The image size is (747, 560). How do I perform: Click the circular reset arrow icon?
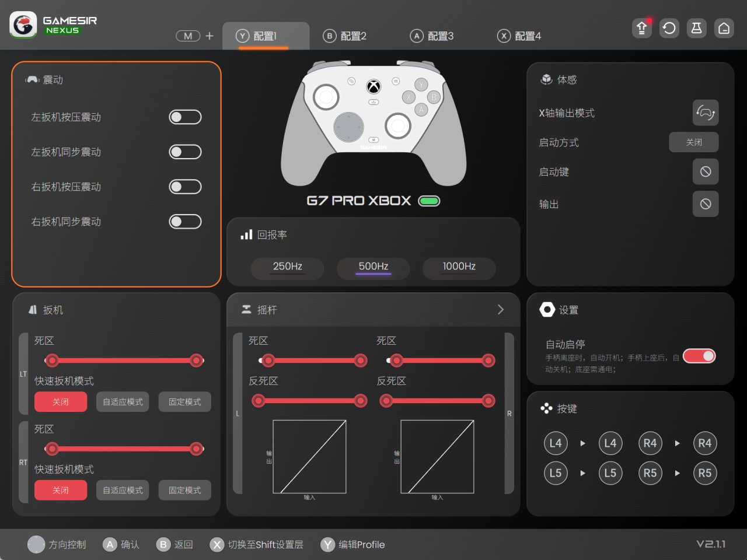point(669,28)
